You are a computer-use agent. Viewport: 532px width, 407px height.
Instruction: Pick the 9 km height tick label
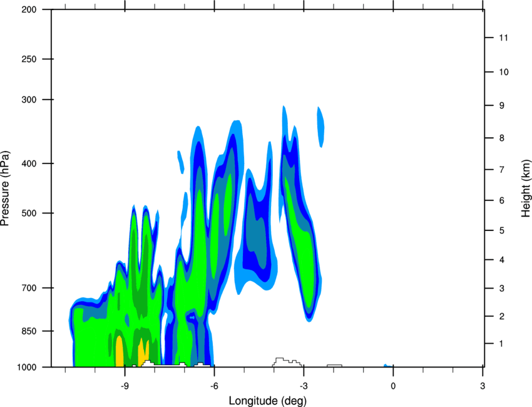pos(501,106)
